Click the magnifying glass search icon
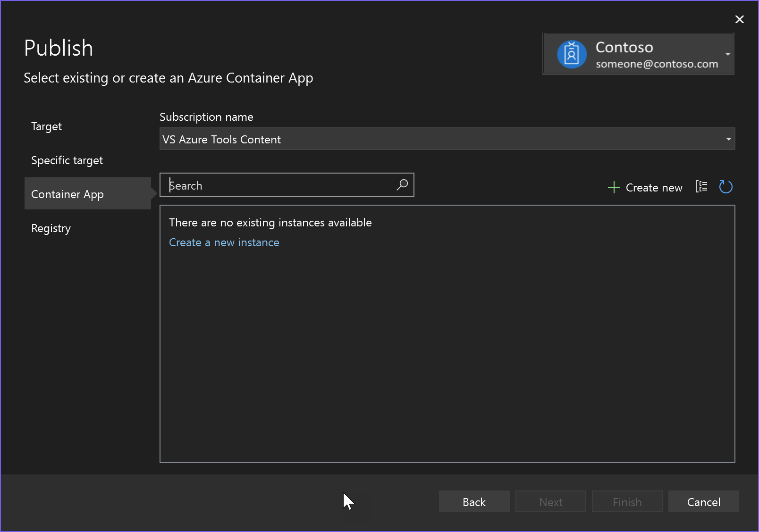This screenshot has height=532, width=759. (402, 185)
